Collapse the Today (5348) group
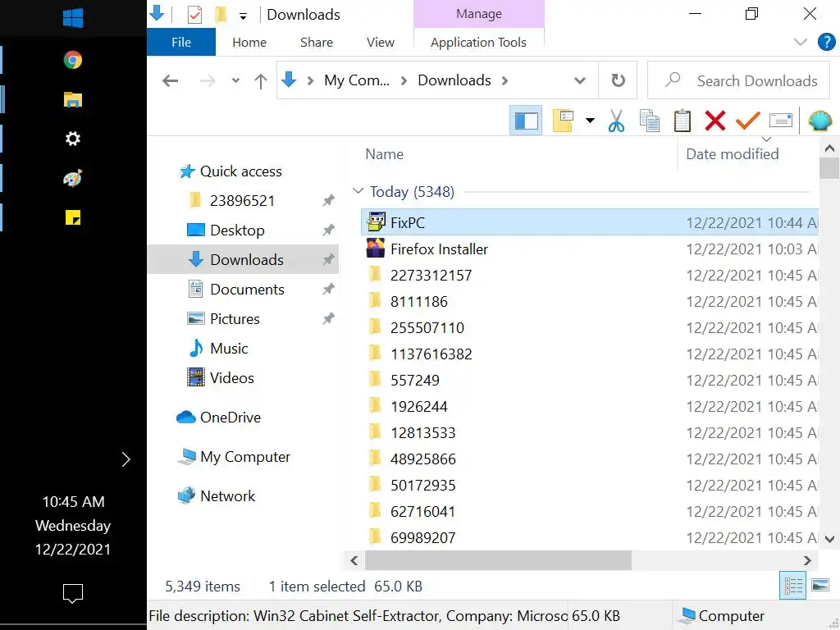Screen dimensions: 840x630 coord(358,190)
